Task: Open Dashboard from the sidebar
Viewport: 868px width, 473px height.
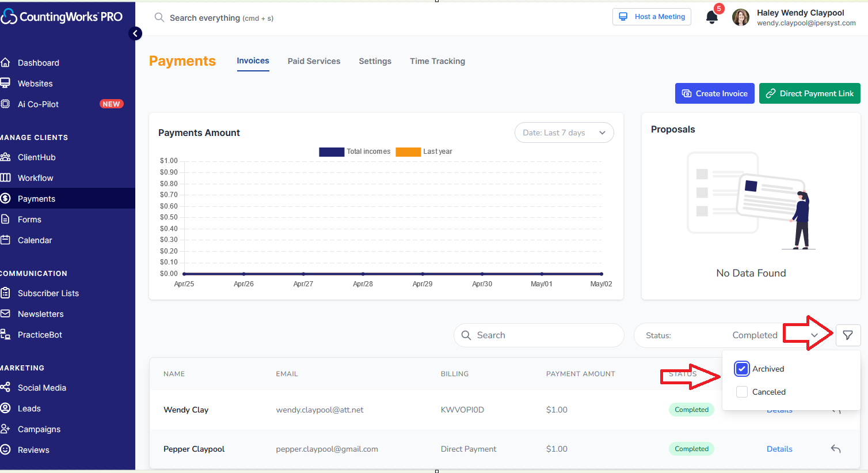Action: [x=39, y=63]
